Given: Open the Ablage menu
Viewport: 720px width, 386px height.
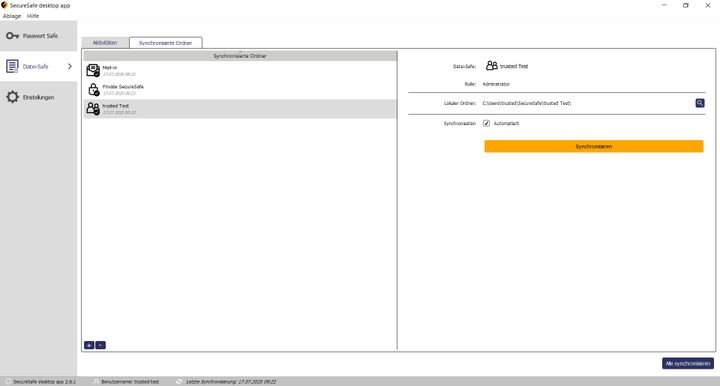Looking at the screenshot, I should [12, 16].
